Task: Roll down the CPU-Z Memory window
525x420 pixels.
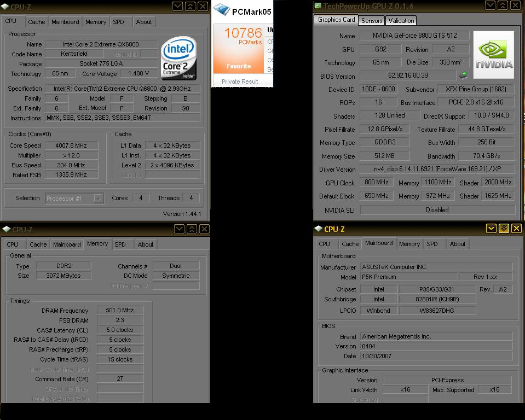Action: tap(179, 229)
